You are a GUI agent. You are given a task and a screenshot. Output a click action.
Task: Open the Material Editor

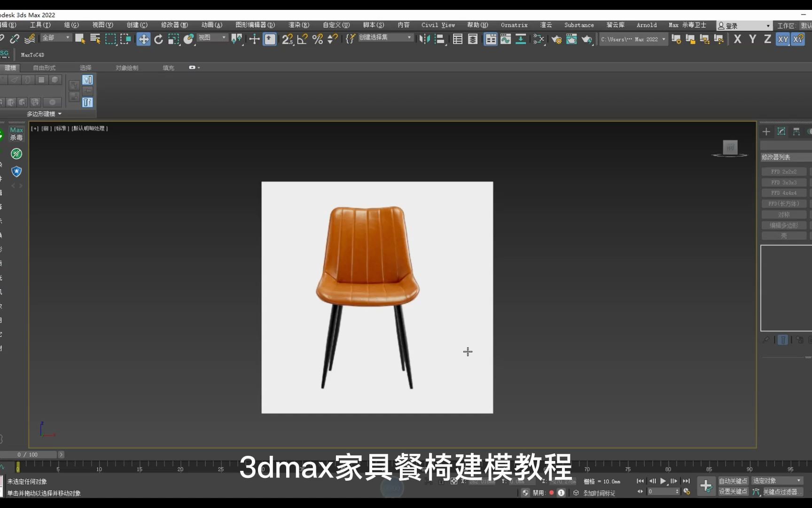tap(539, 40)
